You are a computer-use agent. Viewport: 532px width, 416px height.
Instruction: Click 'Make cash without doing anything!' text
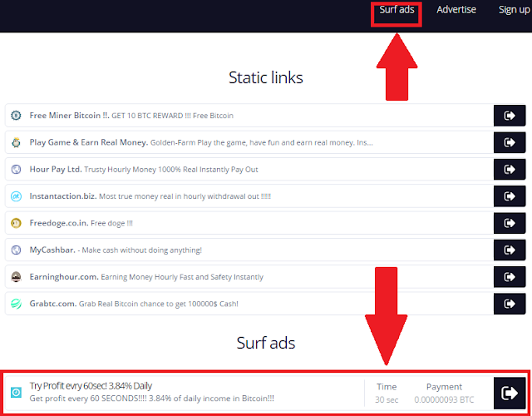[x=142, y=250]
